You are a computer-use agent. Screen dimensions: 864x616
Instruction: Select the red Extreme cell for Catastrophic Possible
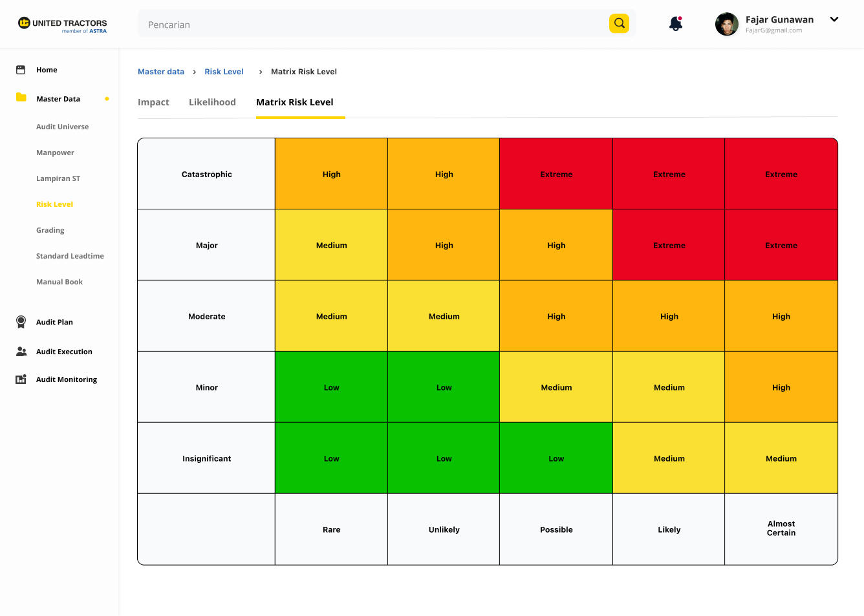click(556, 174)
